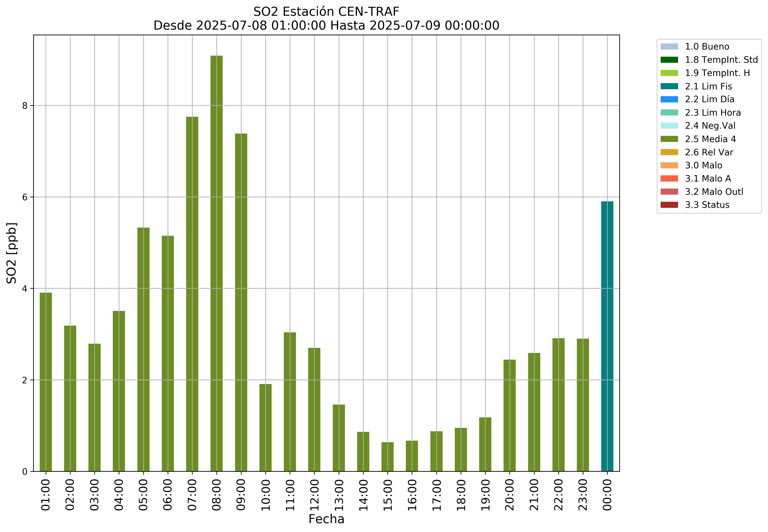Click the bar for 20:00
The width and height of the screenshot is (768, 532).
coord(510,415)
